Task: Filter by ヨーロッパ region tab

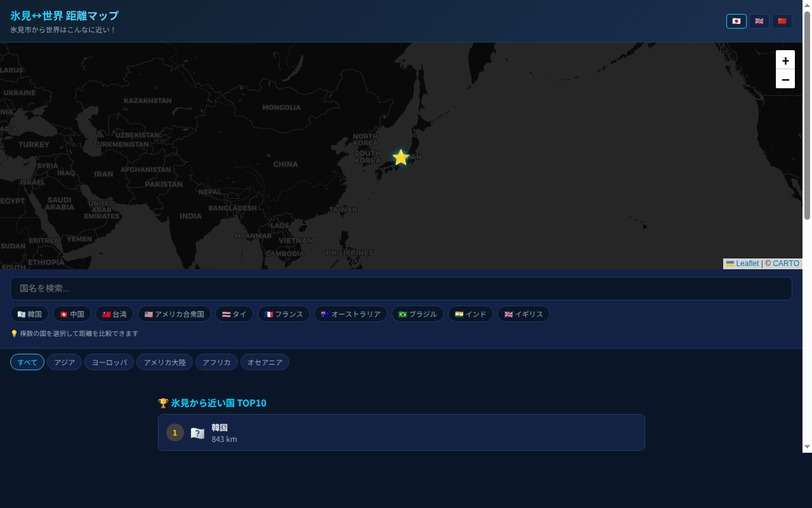Action: click(109, 363)
